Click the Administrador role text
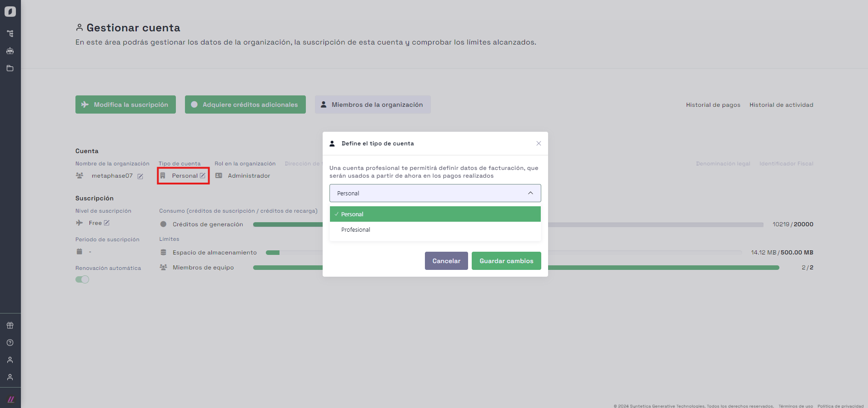This screenshot has width=868, height=408. click(x=249, y=176)
